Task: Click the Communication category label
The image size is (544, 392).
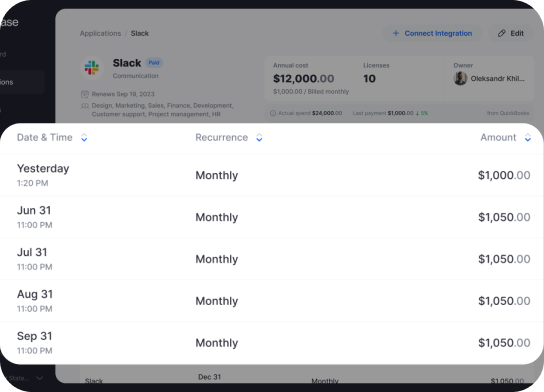Action: pyautogui.click(x=135, y=76)
